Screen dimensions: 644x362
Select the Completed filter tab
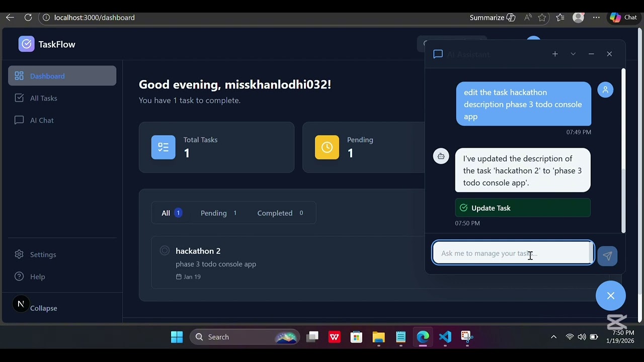(280, 213)
